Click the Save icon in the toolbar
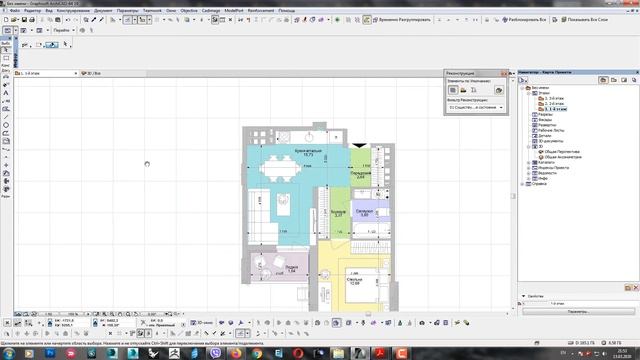Image resolution: width=640 pixels, height=360 pixels. pyautogui.click(x=24, y=20)
